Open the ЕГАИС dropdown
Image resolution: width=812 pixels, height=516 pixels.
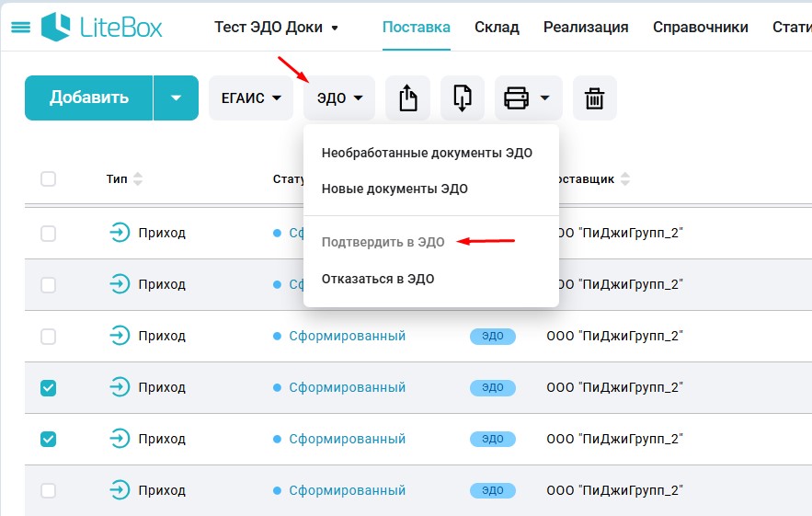tap(251, 97)
